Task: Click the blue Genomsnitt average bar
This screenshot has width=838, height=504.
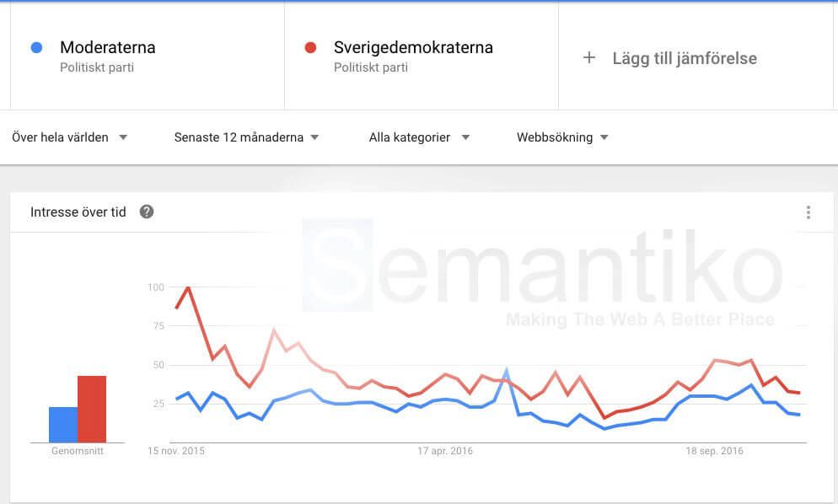Action: pos(63,425)
